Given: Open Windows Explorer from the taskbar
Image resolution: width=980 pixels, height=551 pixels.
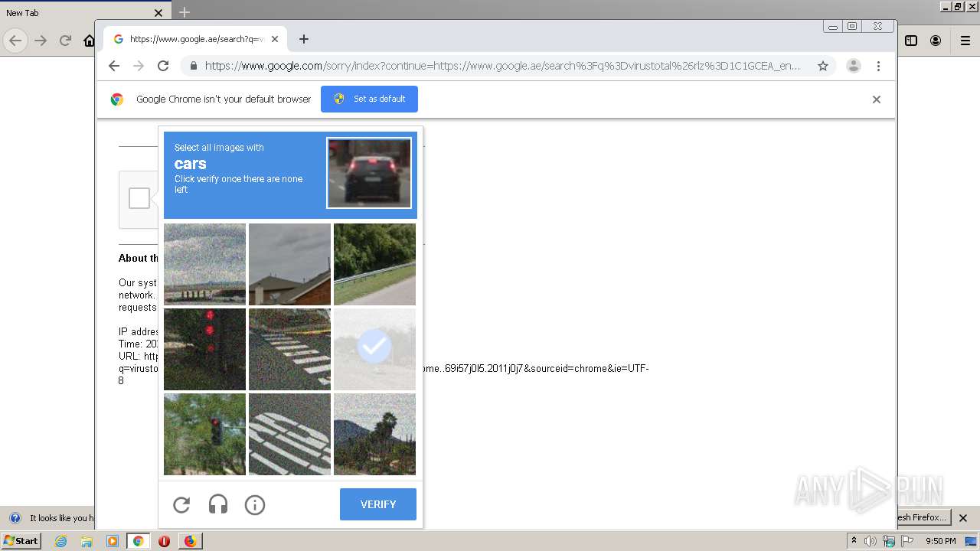Looking at the screenshot, I should click(x=87, y=541).
